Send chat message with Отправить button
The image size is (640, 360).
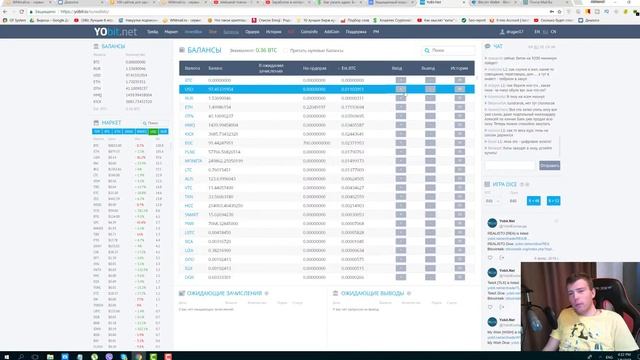549,165
